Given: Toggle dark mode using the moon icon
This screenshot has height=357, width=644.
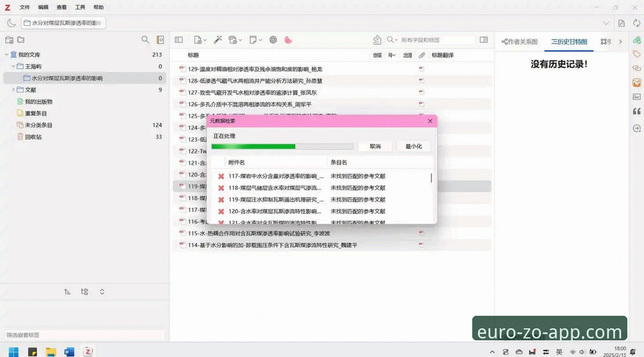Looking at the screenshot, I should click(x=12, y=23).
